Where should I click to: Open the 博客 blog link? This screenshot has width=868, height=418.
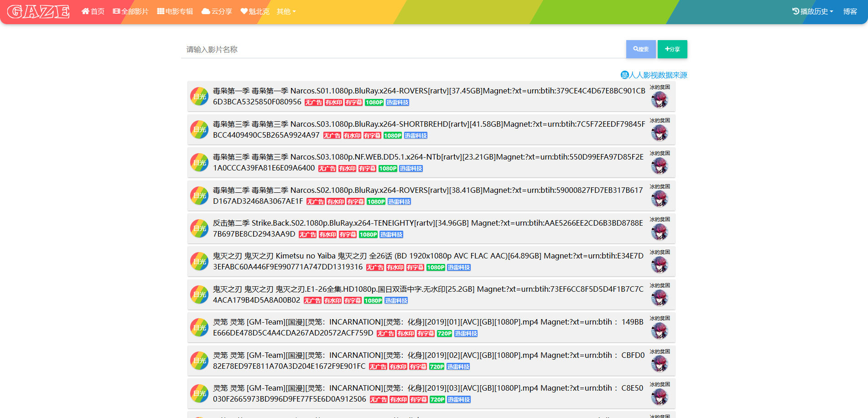(850, 11)
